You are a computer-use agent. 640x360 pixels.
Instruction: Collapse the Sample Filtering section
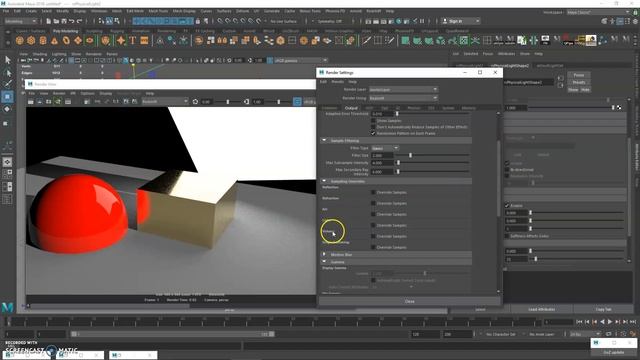(324, 140)
